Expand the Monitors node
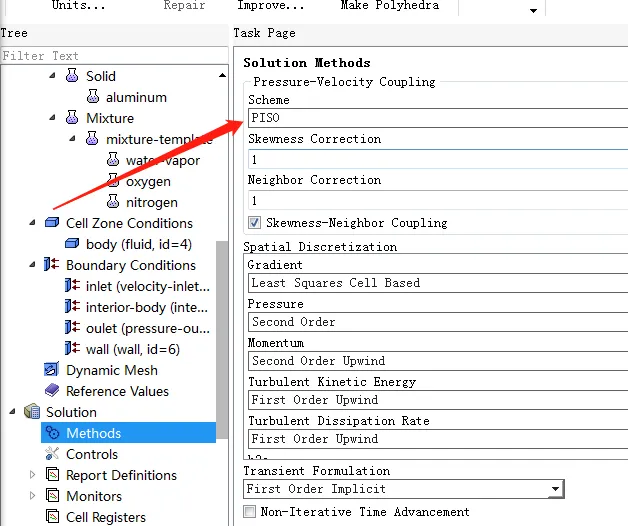The height and width of the screenshot is (526, 628). click(32, 496)
